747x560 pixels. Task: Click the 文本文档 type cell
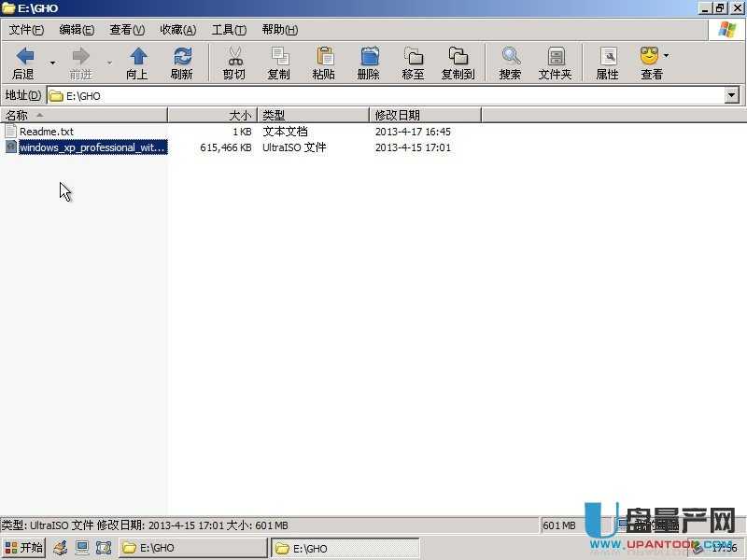[x=286, y=132]
